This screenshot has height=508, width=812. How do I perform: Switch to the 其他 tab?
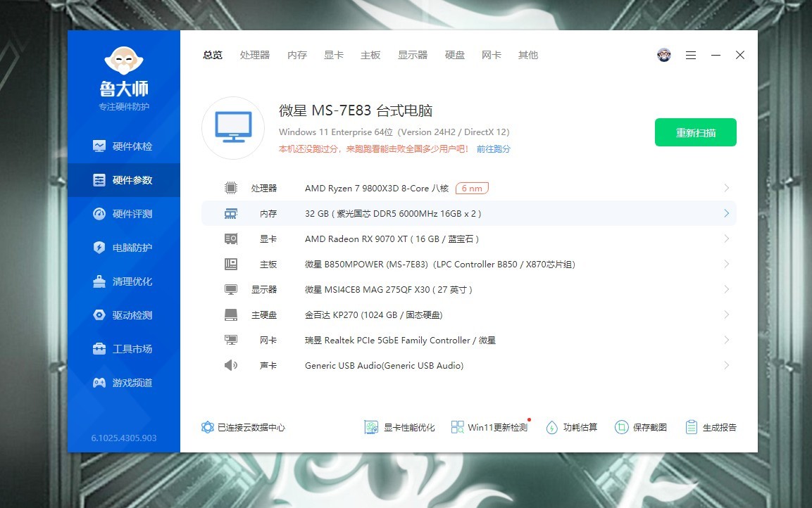[528, 55]
